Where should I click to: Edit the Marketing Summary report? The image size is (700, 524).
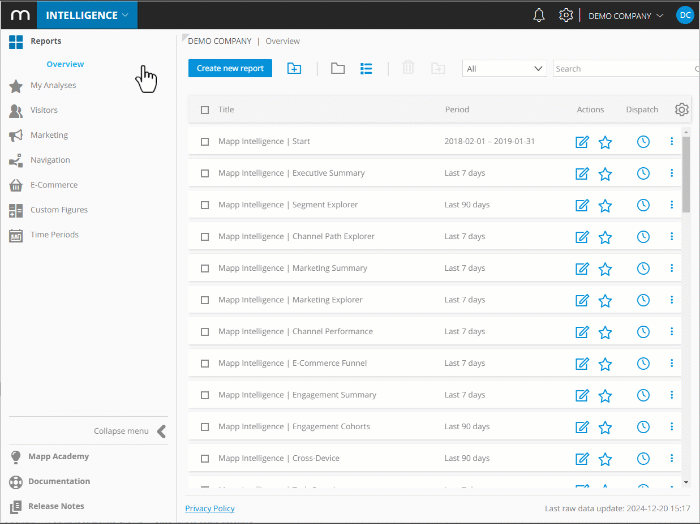(582, 269)
